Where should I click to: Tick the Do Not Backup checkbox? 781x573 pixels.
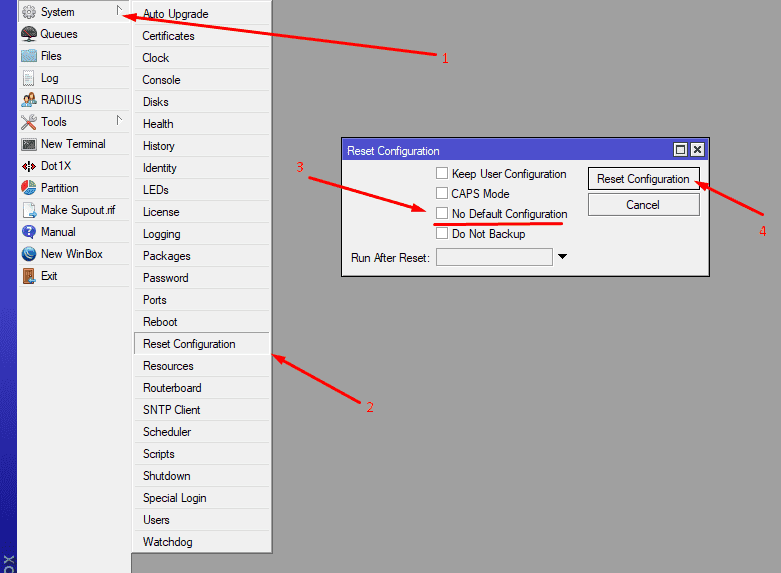pyautogui.click(x=442, y=234)
